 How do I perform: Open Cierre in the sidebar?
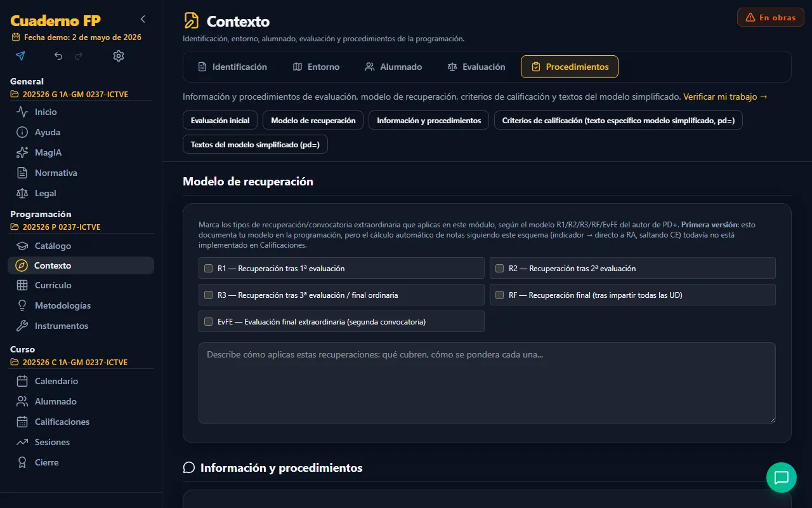[x=81, y=462]
